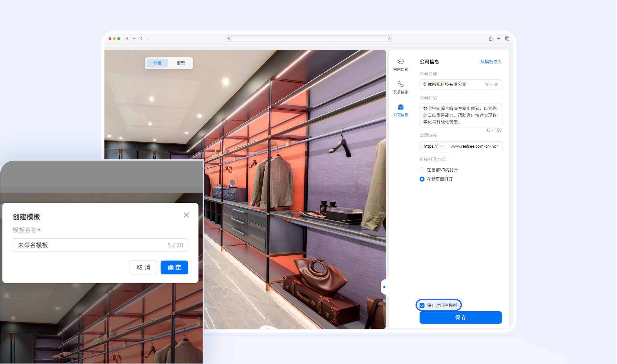Click the 公司信息 panel heading
Image resolution: width=617 pixels, height=364 pixels.
pos(429,62)
